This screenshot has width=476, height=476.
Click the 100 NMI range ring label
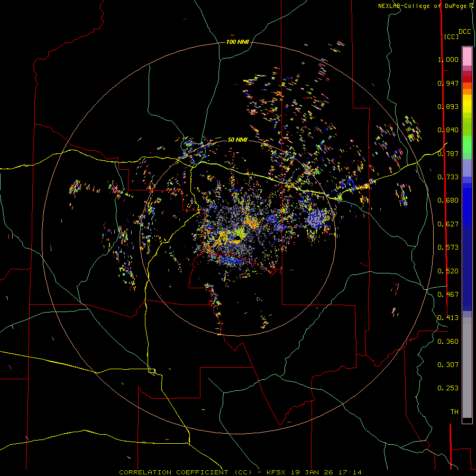[x=237, y=42]
